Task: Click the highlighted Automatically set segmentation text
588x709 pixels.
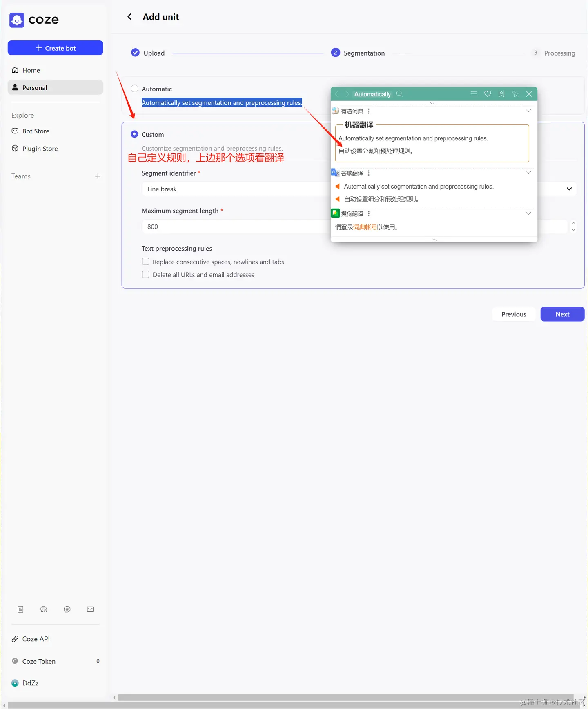Action: click(x=222, y=102)
